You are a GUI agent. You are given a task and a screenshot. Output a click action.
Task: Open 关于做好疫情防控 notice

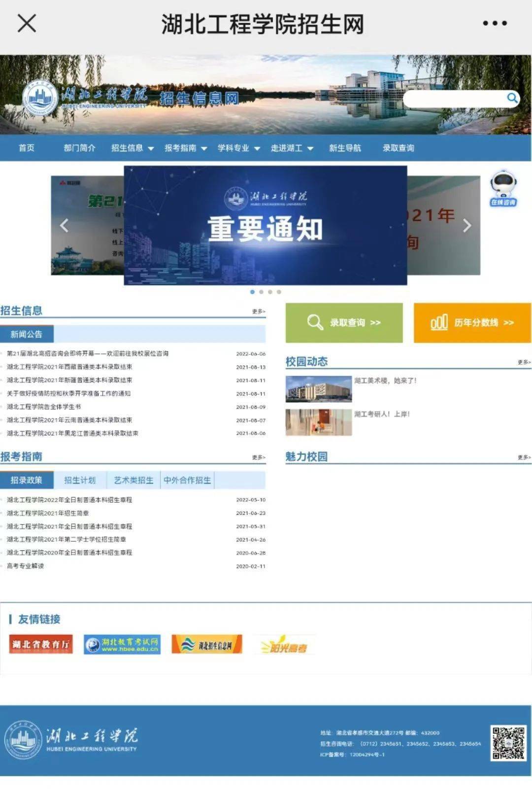click(68, 393)
